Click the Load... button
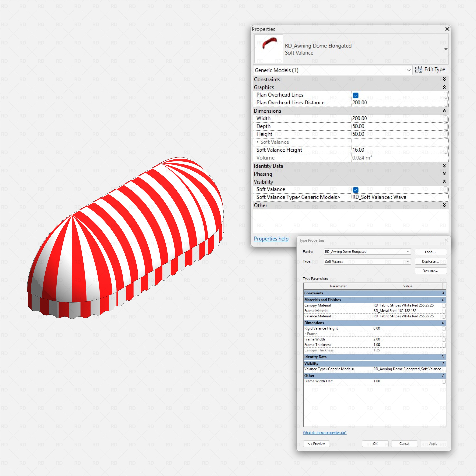Image resolution: width=476 pixels, height=476 pixels. 430,252
